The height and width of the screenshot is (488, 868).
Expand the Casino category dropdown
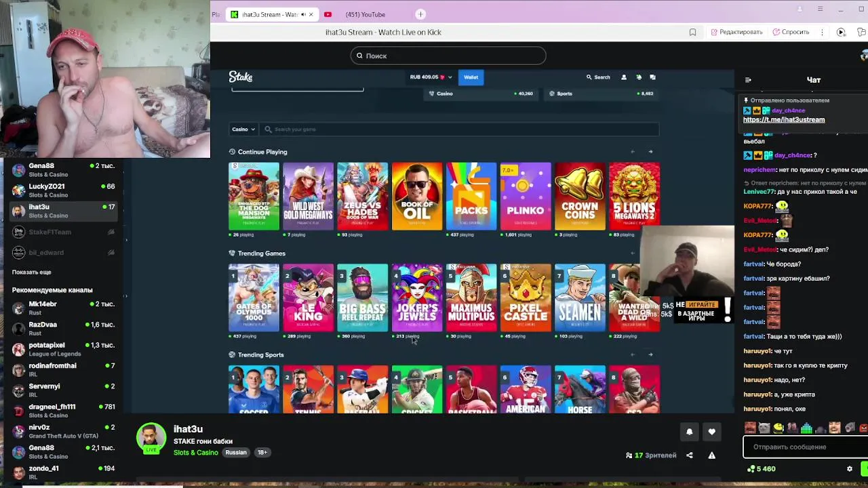[x=243, y=129]
